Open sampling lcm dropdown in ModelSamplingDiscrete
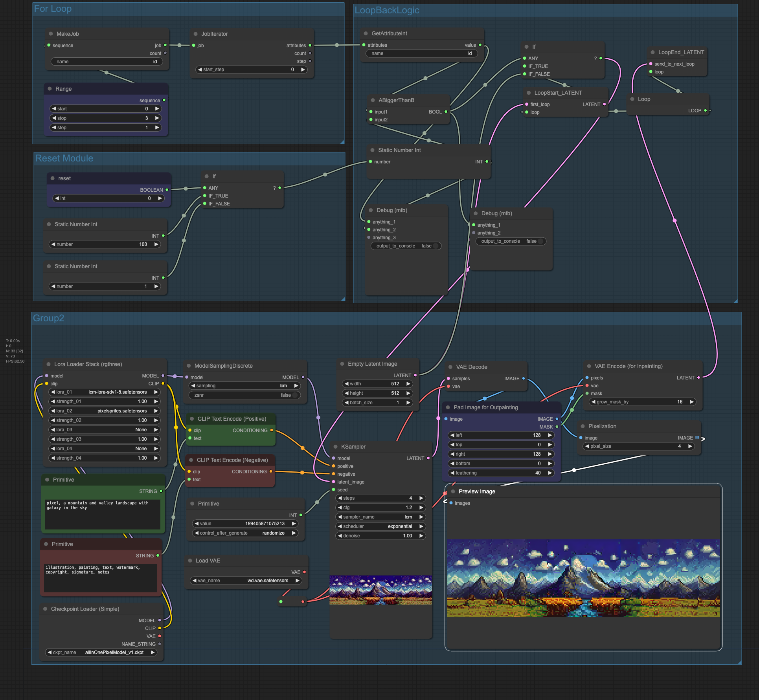 pos(245,386)
